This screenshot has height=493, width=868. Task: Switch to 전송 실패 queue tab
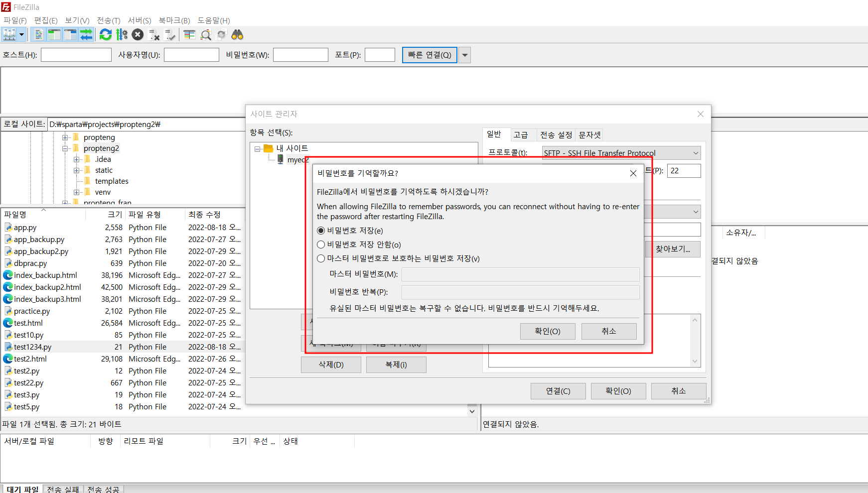(63, 489)
